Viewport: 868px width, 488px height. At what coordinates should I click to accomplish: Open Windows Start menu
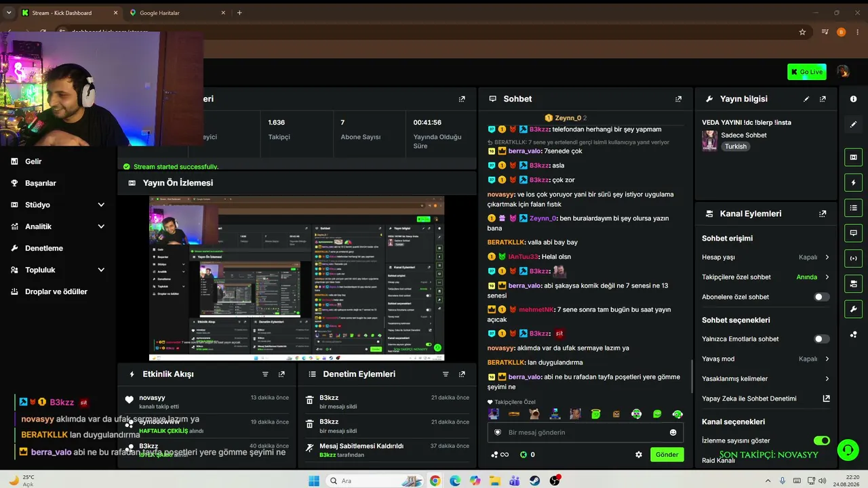pyautogui.click(x=313, y=481)
